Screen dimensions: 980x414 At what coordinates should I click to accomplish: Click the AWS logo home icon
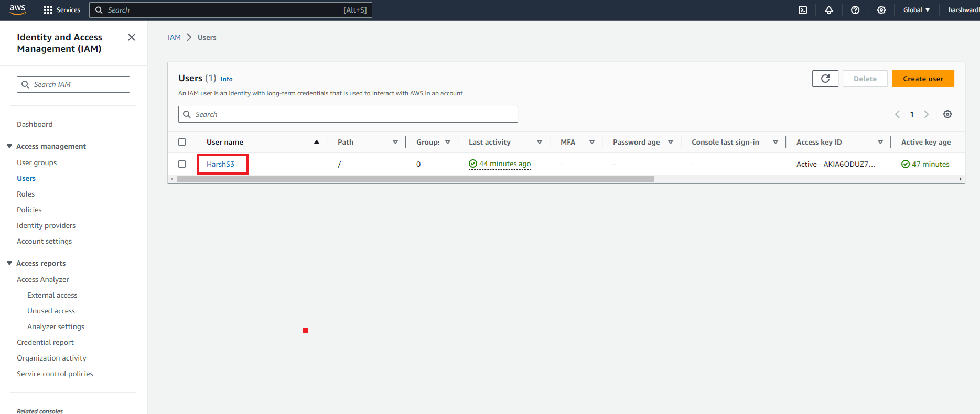17,9
